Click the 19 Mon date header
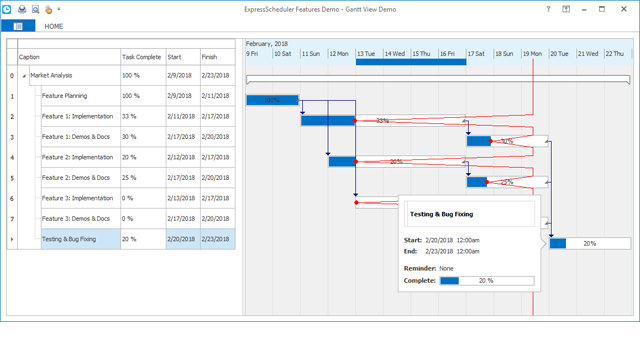Screen dimensions: 640x360 (x=535, y=54)
